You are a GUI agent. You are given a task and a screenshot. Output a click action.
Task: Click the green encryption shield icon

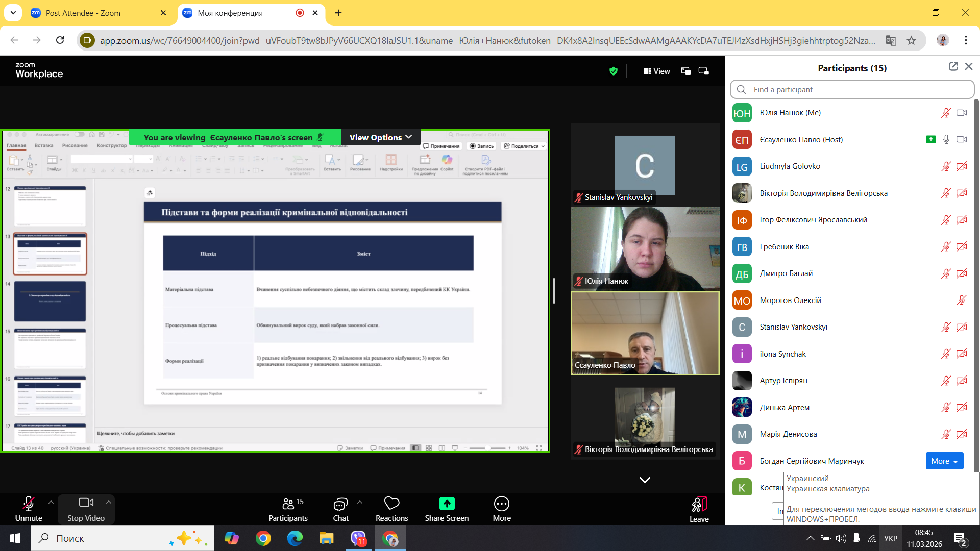(x=614, y=71)
